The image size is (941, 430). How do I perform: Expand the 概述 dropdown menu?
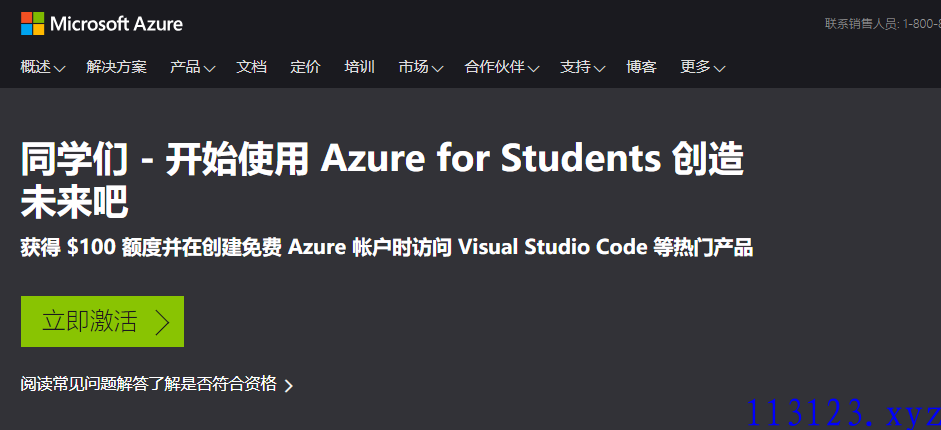(43, 67)
